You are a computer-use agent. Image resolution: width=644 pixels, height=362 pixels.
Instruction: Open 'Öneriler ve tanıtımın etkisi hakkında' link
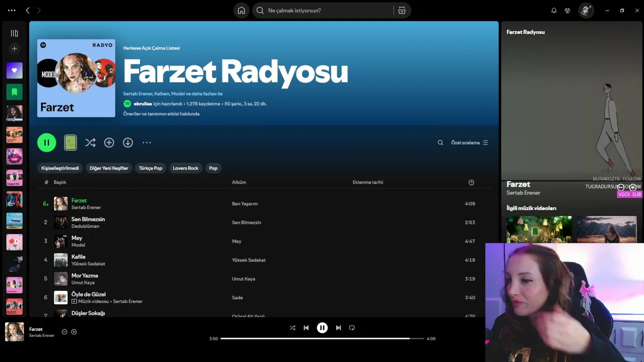[x=162, y=114]
